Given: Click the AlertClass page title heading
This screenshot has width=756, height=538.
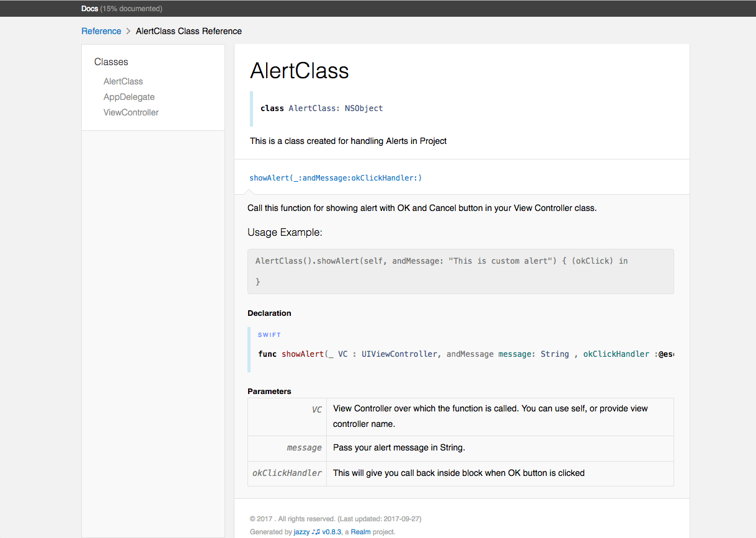Looking at the screenshot, I should click(299, 71).
